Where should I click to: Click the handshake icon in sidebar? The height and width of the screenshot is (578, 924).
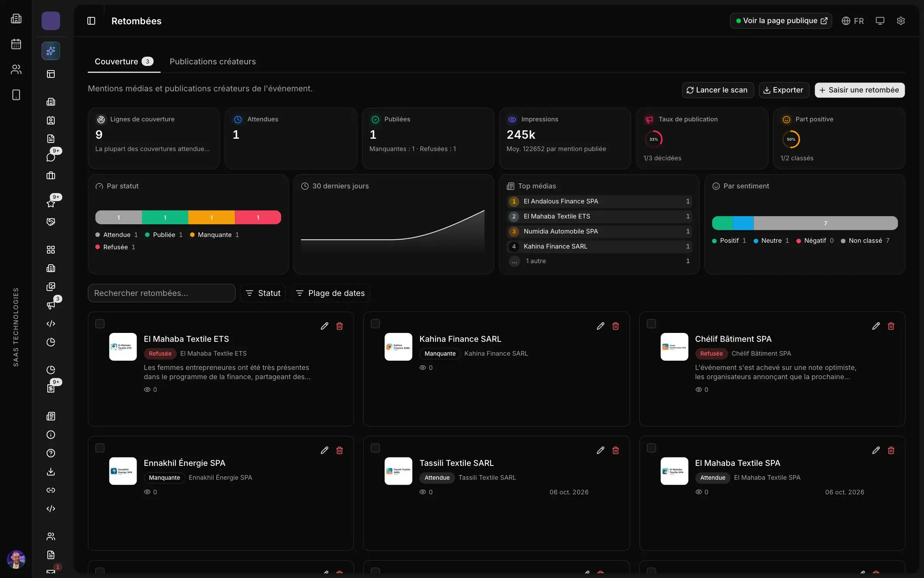51,222
